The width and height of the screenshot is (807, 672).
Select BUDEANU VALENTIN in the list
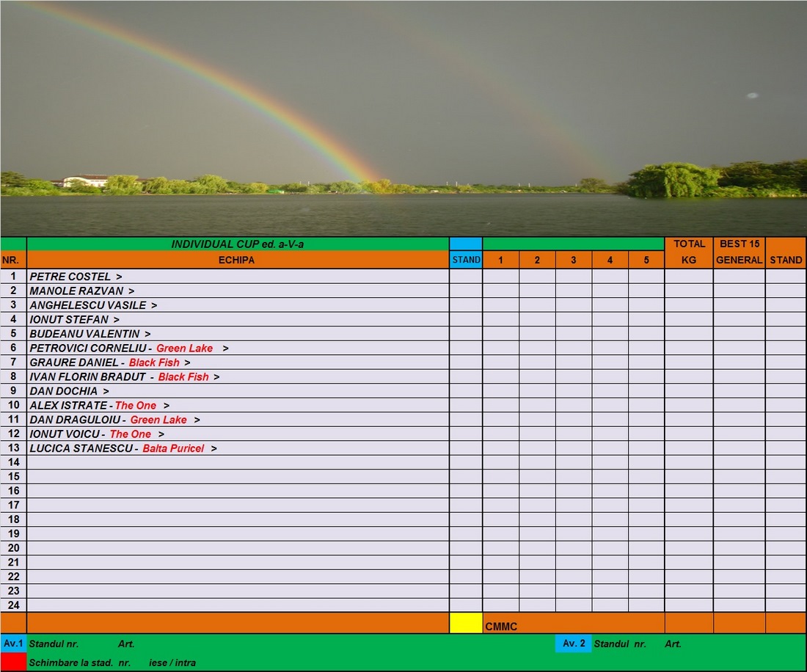click(84, 334)
